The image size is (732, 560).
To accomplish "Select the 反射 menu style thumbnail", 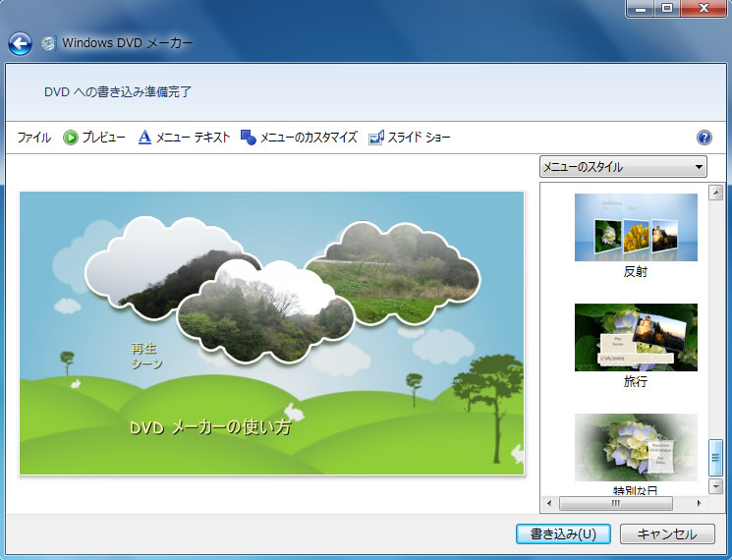I will [636, 227].
